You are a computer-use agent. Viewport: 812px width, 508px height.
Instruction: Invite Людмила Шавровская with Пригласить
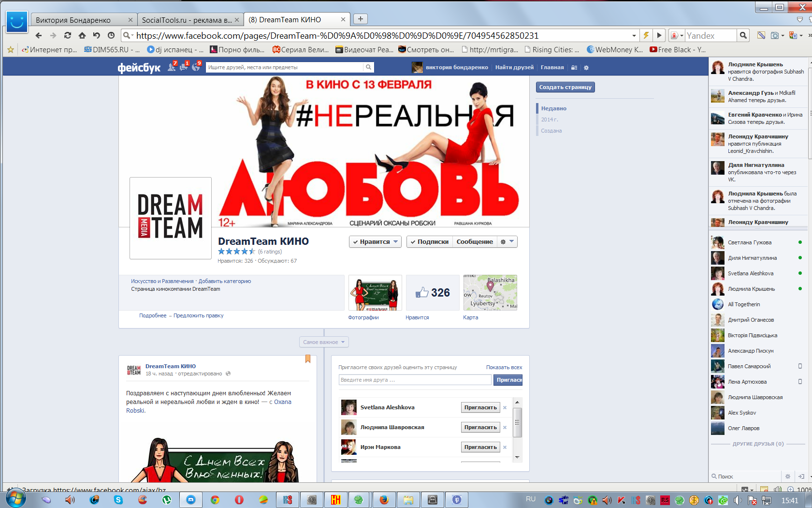[x=480, y=427]
